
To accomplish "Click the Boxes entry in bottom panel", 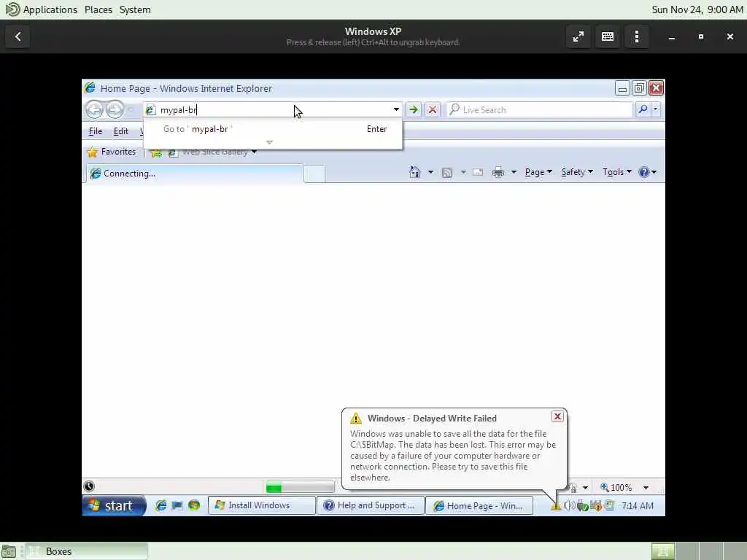I will coord(86,551).
